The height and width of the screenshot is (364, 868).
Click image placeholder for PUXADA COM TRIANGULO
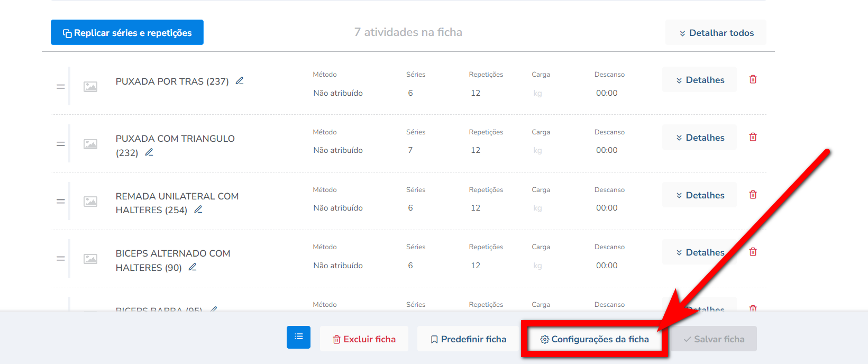[x=90, y=144]
